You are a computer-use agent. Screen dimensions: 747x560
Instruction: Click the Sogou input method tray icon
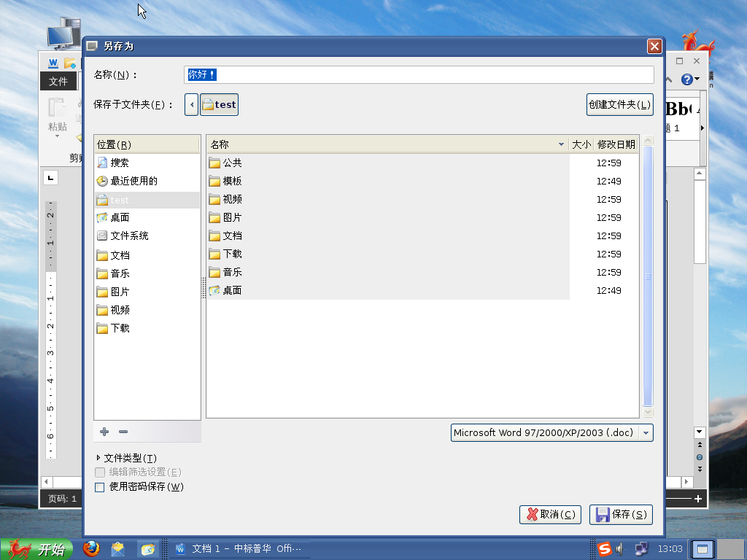point(605,548)
